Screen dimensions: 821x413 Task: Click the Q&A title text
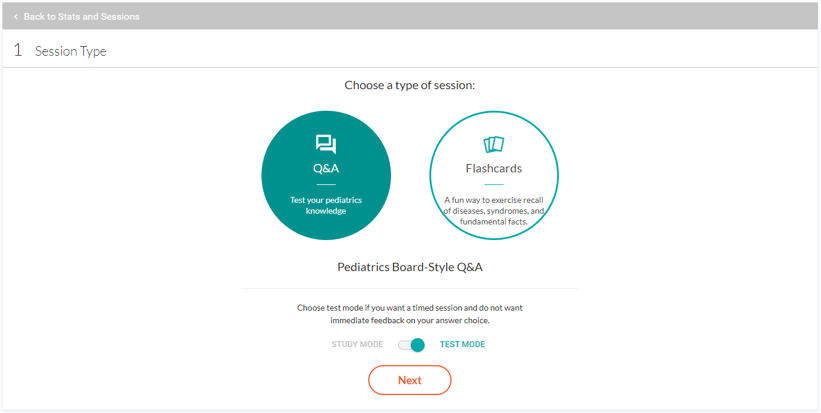point(326,169)
